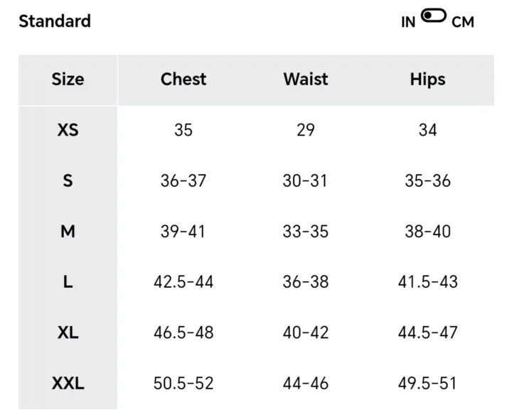Click the XS chest value 35
512x420 pixels.
pyautogui.click(x=183, y=131)
